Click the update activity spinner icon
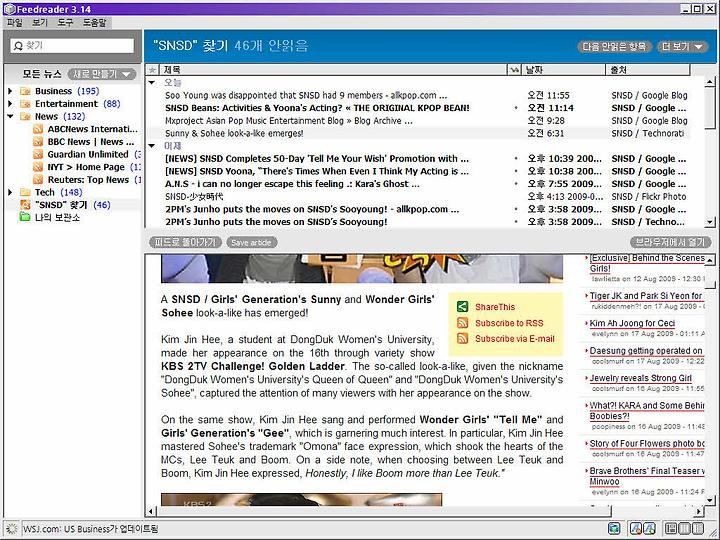The width and height of the screenshot is (720, 540). tap(11, 529)
